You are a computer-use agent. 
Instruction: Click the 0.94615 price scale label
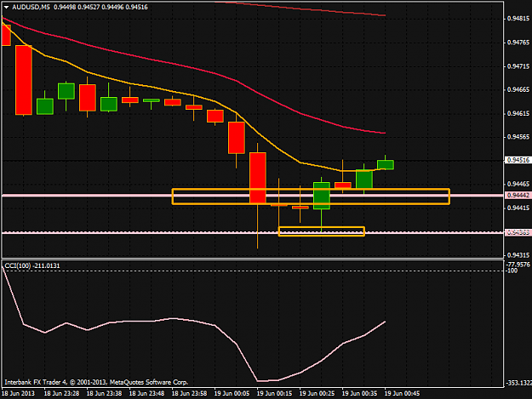tap(518, 113)
